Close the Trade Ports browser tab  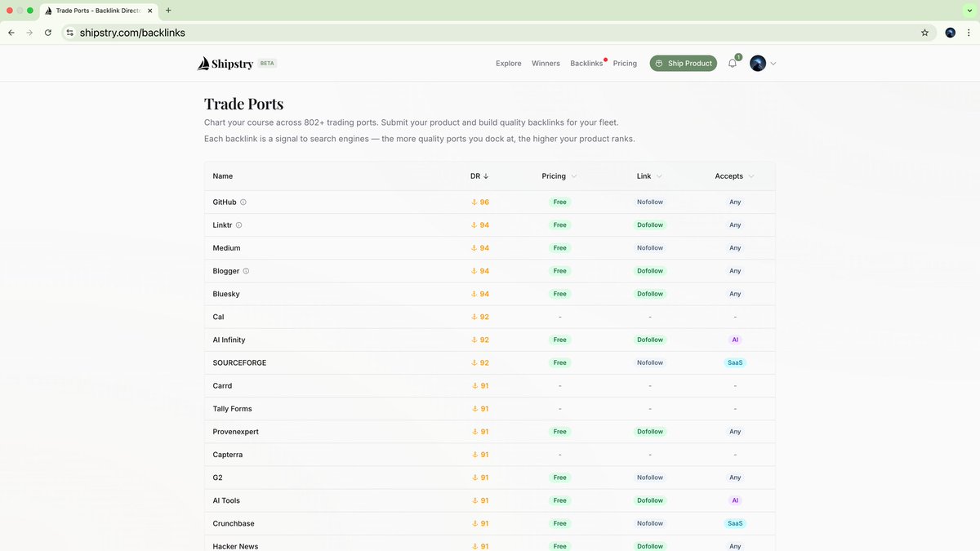(x=149, y=11)
